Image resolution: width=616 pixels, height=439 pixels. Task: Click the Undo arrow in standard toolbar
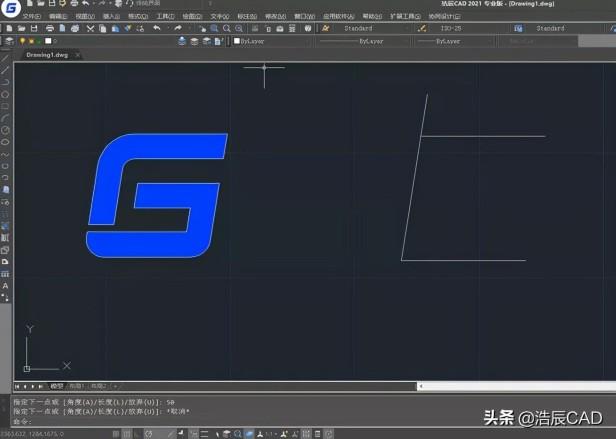coord(157,28)
